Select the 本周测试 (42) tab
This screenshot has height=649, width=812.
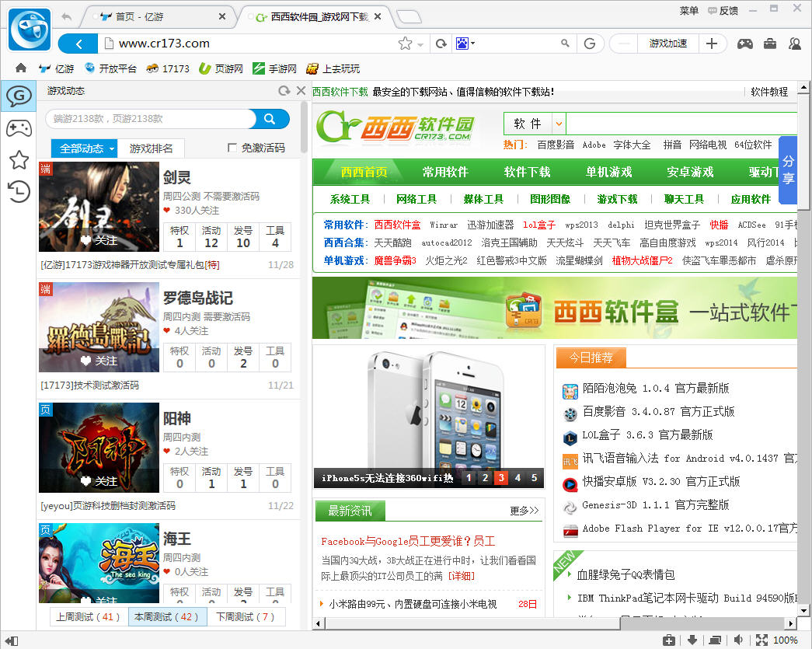click(x=167, y=617)
